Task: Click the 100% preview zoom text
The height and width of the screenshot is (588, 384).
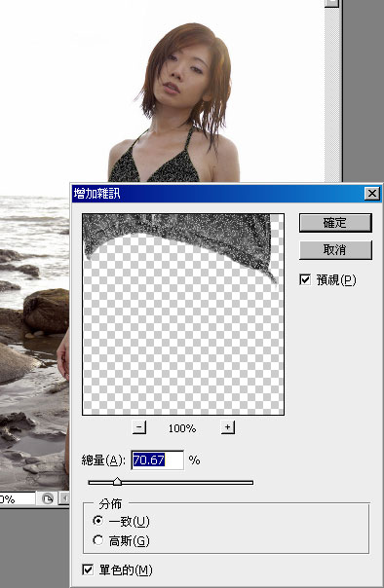Action: (182, 428)
